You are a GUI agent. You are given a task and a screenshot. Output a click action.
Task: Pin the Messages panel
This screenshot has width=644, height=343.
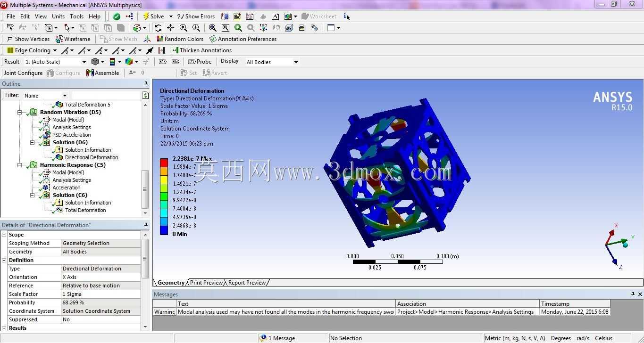pyautogui.click(x=633, y=294)
